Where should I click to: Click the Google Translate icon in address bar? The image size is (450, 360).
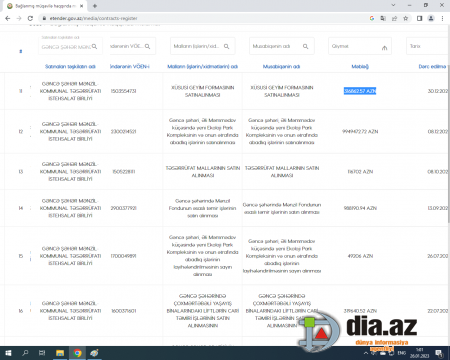383,18
